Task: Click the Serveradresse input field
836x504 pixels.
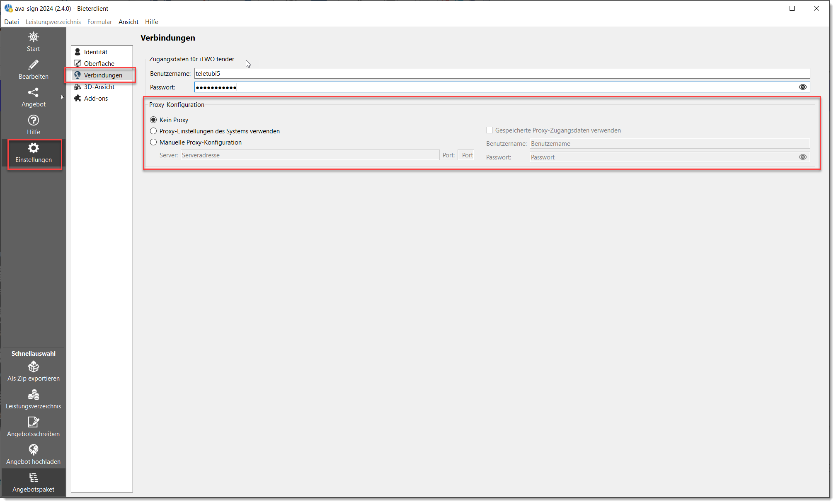Action: [310, 155]
